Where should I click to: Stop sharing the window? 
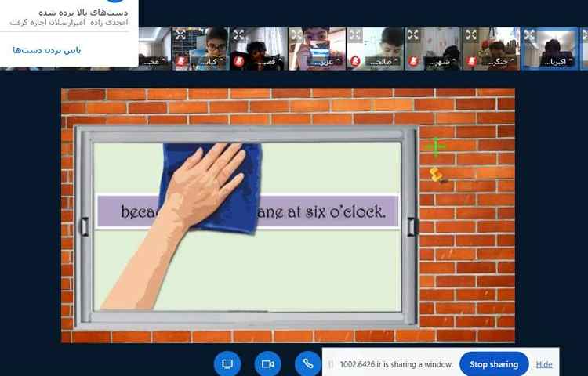[493, 364]
